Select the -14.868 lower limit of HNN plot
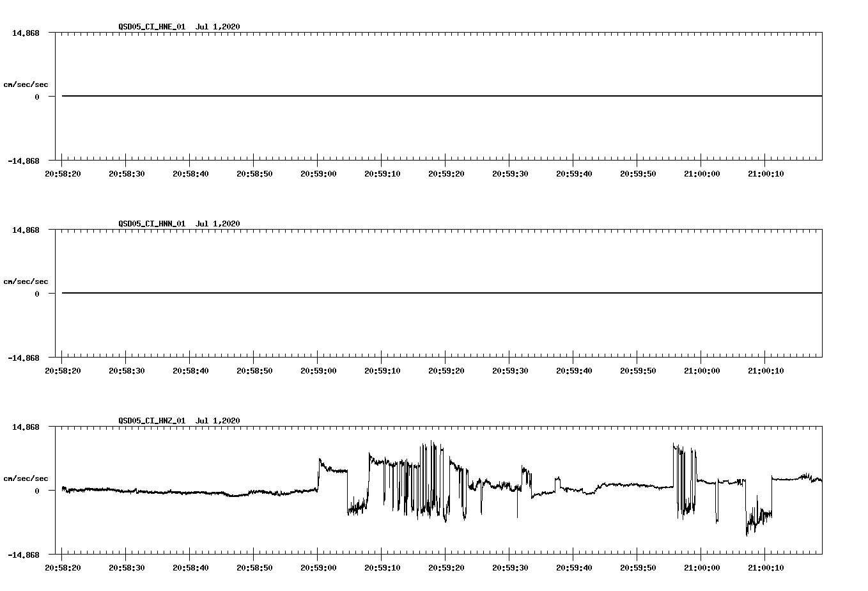Screen dimensions: 868x591 click(24, 358)
